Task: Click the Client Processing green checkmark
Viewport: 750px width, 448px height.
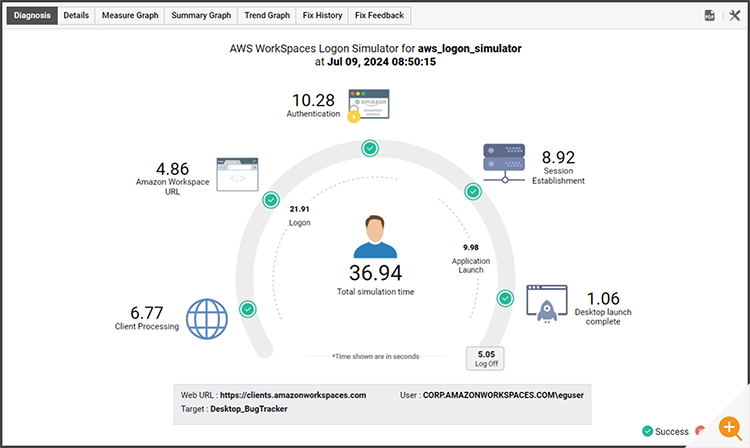Action: (248, 309)
